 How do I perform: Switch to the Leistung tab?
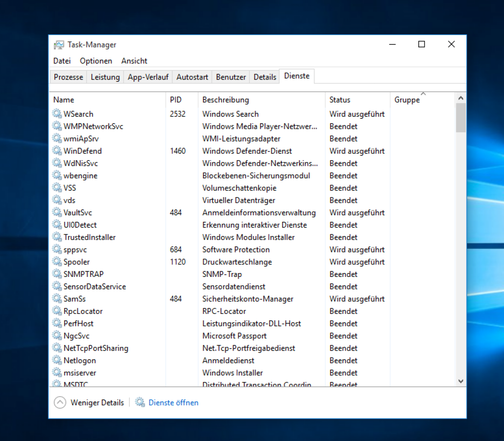105,77
